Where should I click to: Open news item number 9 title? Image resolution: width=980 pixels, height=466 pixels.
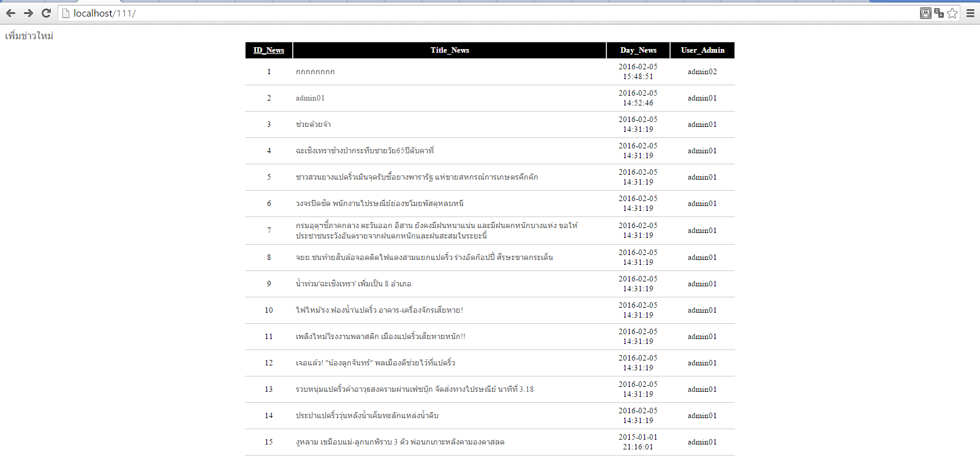[x=353, y=284]
